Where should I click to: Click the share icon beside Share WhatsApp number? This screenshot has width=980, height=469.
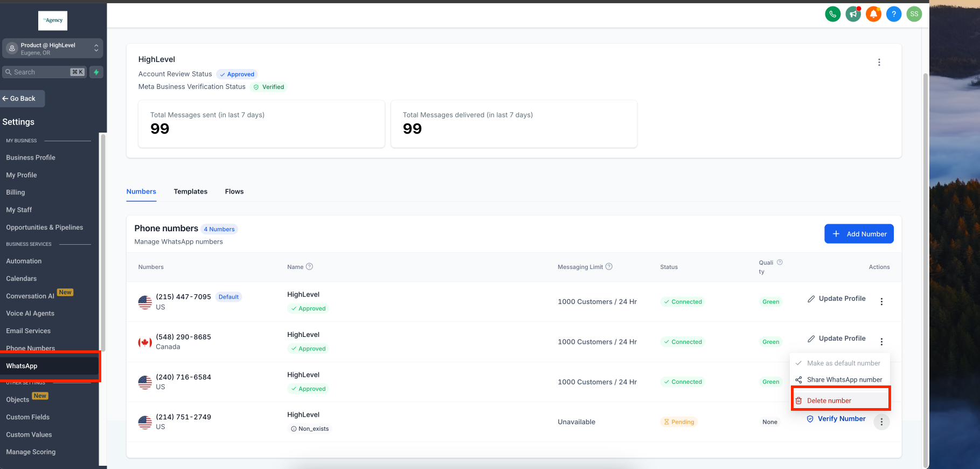[798, 380]
